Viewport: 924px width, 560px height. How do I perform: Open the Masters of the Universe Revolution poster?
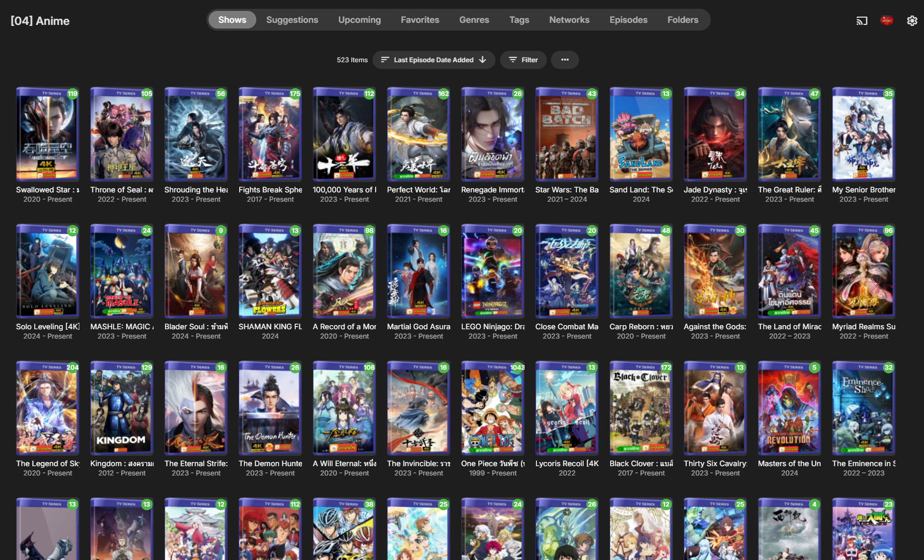click(790, 408)
